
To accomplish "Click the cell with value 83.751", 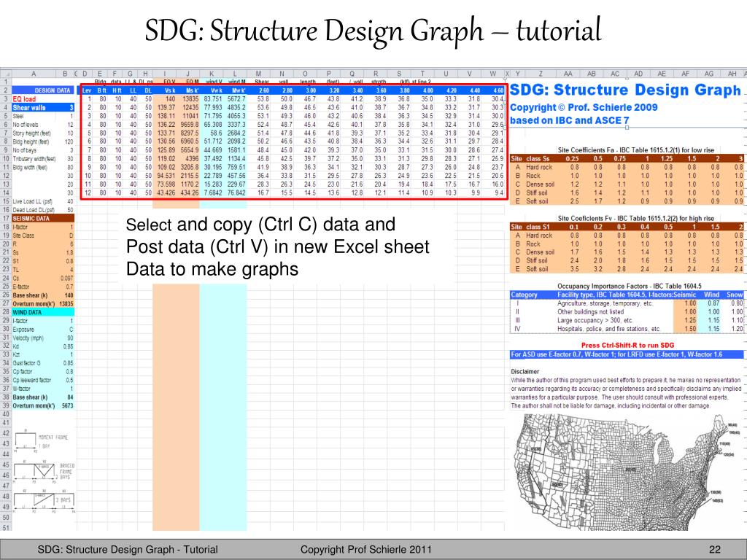I will pos(213,99).
